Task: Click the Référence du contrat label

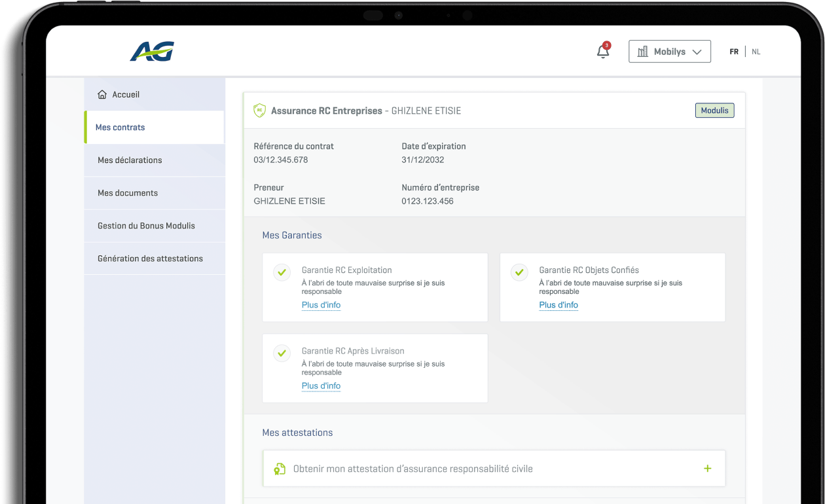Action: tap(294, 147)
